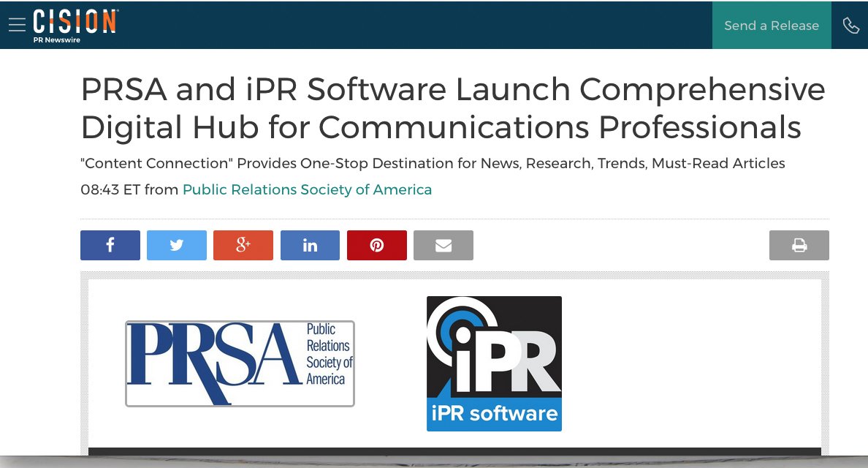Share the article on LinkedIn
This screenshot has width=868, height=468.
pyautogui.click(x=310, y=246)
